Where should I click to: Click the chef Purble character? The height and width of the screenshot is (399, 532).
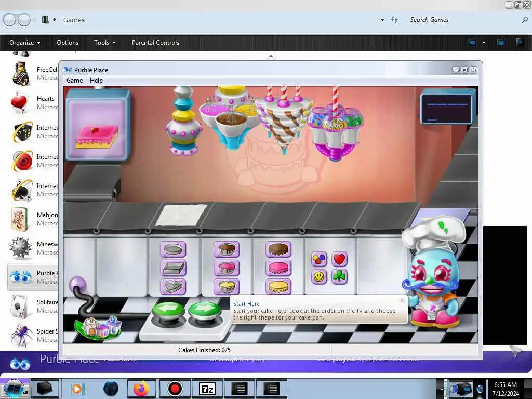(x=433, y=271)
